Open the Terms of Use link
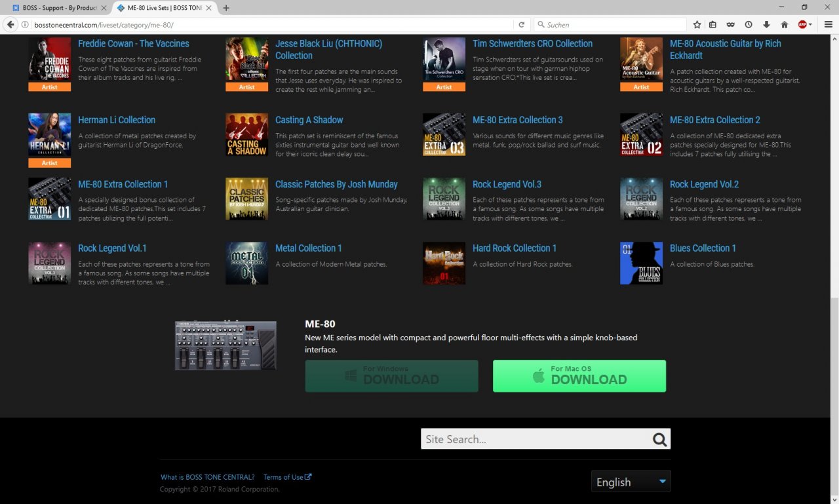This screenshot has height=504, width=839. click(287, 477)
